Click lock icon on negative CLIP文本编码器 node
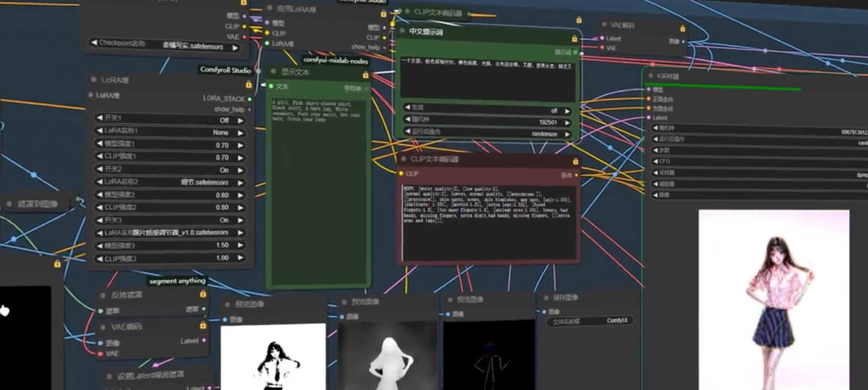The height and width of the screenshot is (390, 868). 575,162
